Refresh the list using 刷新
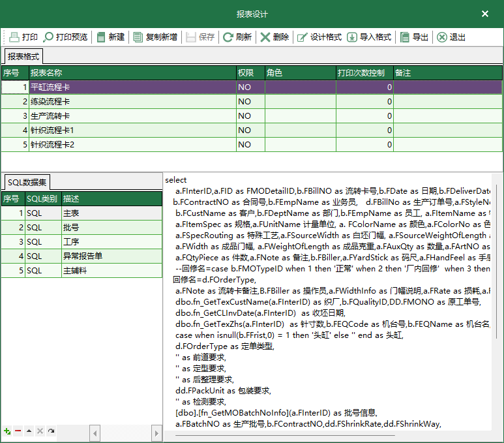 point(237,37)
